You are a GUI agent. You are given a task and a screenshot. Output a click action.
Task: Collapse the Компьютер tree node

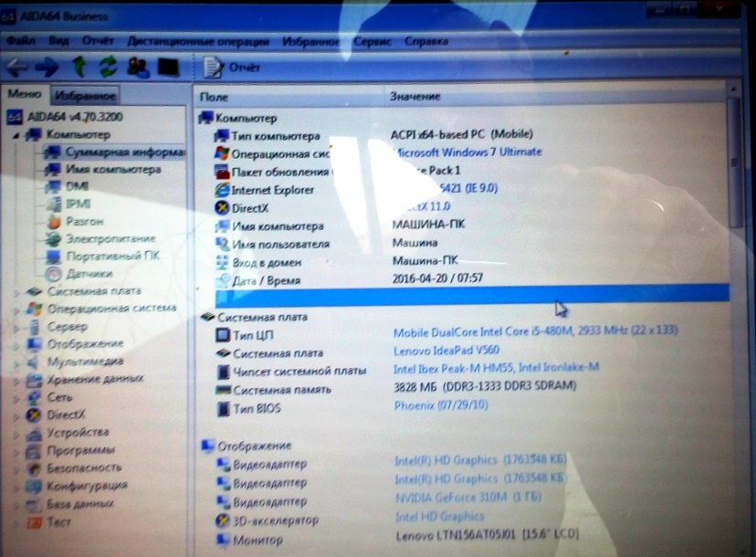(x=16, y=135)
